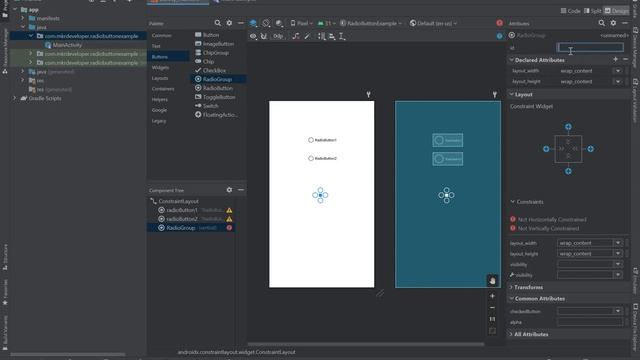This screenshot has height=360, width=640.
Task: Expand the Gradle Scripts node
Action: (x=15, y=98)
